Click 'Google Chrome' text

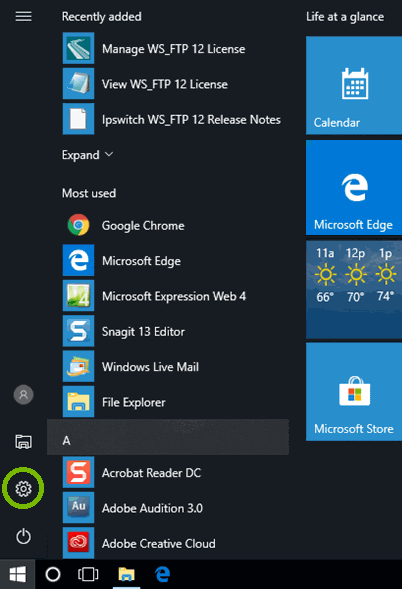143,225
